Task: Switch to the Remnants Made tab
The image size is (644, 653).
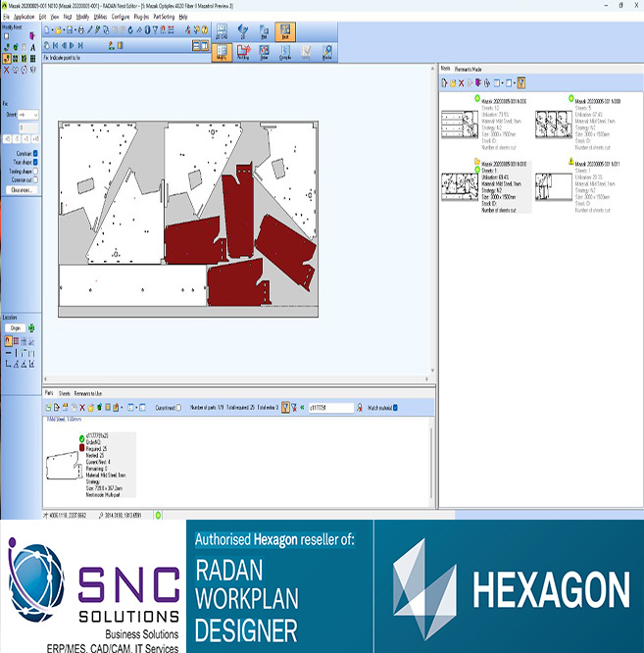Action: point(468,70)
